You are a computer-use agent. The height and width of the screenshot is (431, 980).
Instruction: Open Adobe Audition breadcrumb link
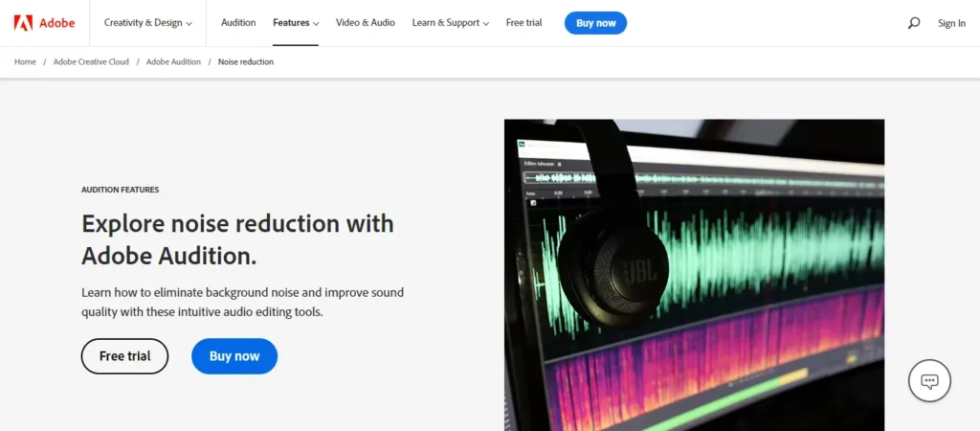pos(174,62)
